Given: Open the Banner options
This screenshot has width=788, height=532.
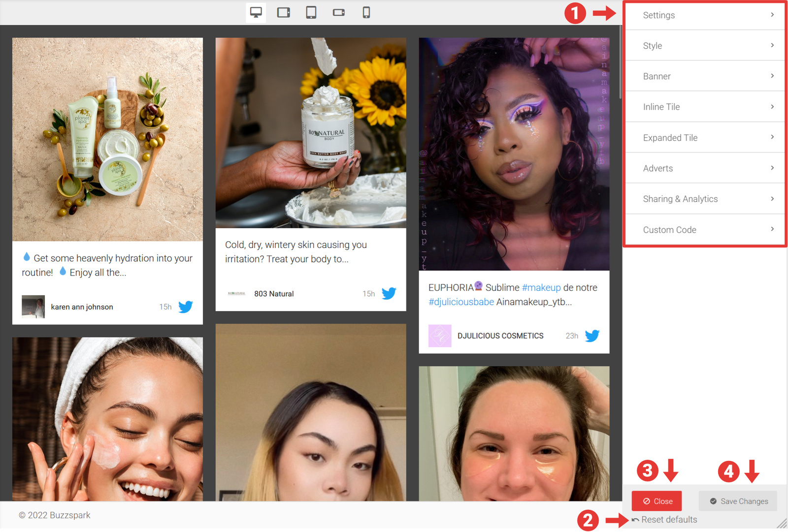Looking at the screenshot, I should coord(705,76).
